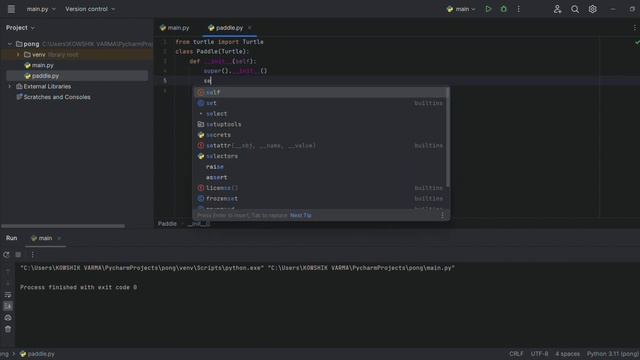Toggle scroll to end in Run console

8,306
